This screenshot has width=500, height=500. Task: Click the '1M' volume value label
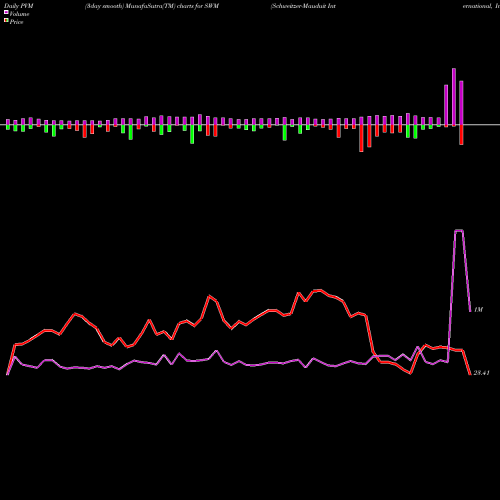[478, 310]
